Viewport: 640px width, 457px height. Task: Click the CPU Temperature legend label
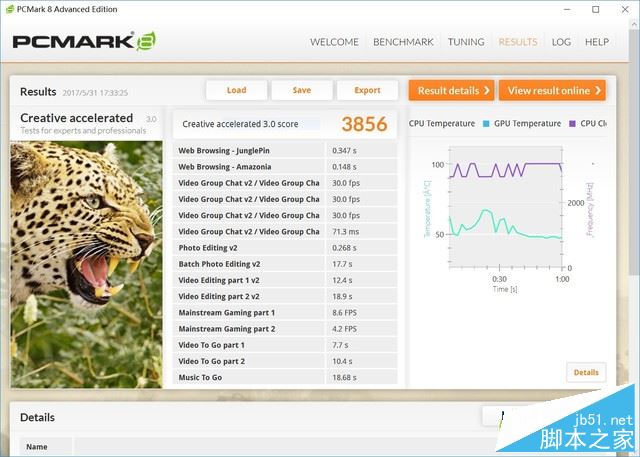pyautogui.click(x=442, y=124)
